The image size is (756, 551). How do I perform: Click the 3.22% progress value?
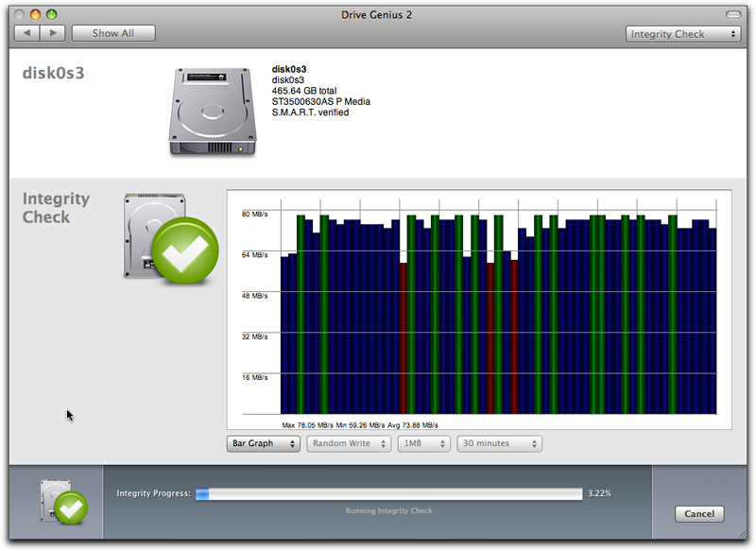point(599,493)
